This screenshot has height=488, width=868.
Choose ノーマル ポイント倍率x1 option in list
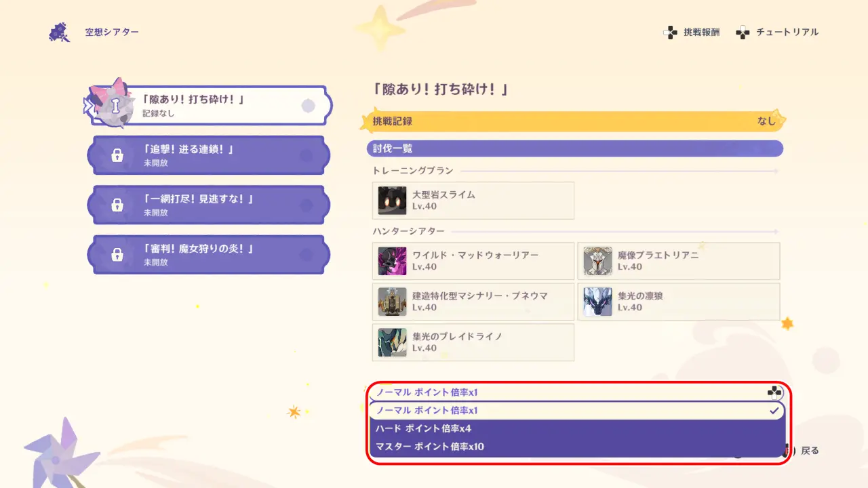click(x=576, y=411)
